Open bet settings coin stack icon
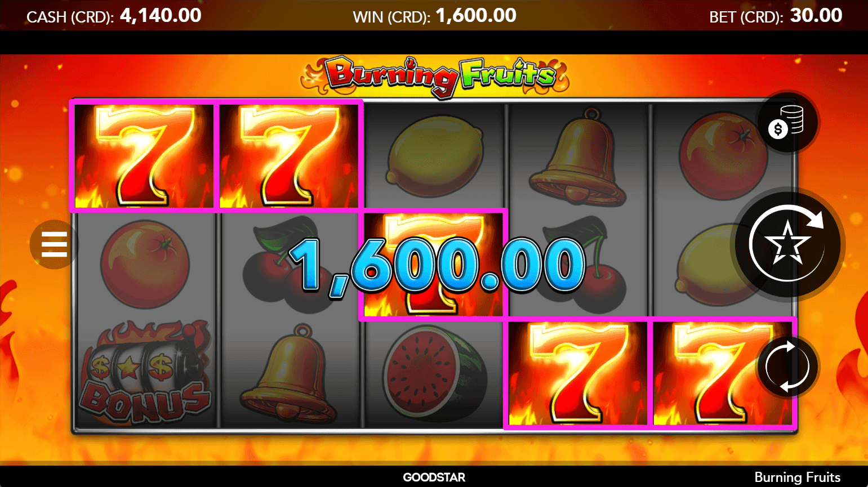Viewport: 868px width, 487px height. (x=786, y=123)
